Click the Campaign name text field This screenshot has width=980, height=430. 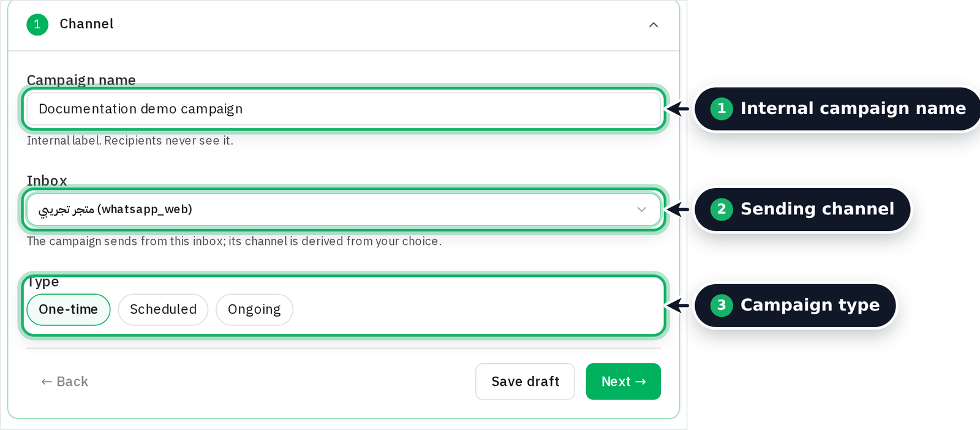344,109
